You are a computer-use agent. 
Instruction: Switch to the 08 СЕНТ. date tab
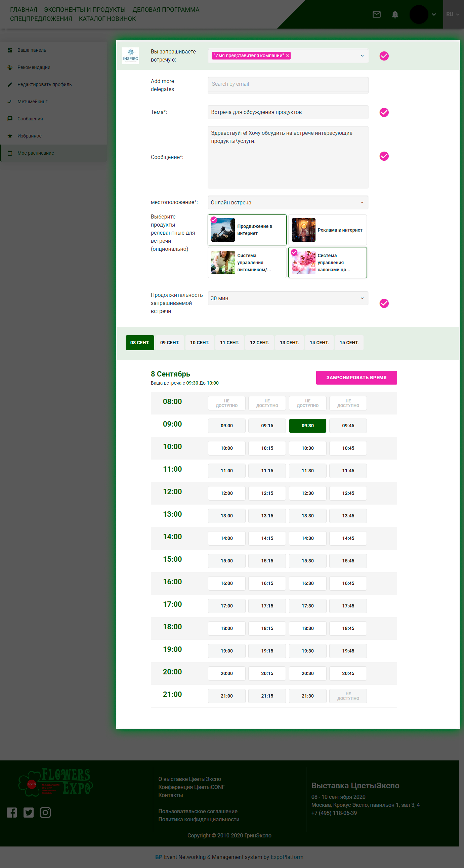pos(140,343)
